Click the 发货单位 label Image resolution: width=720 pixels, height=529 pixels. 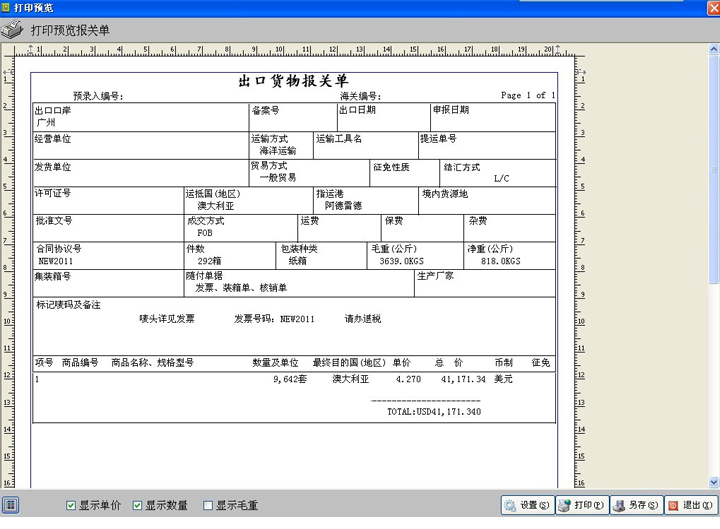coord(53,167)
